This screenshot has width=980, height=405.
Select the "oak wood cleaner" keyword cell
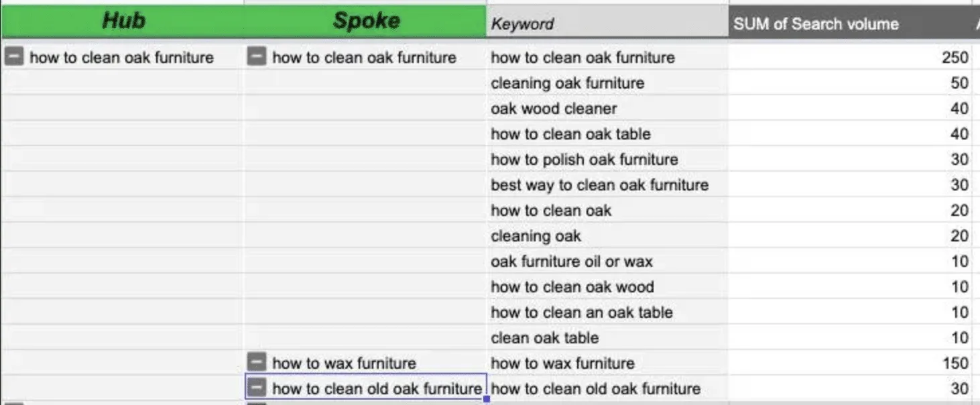pyautogui.click(x=607, y=109)
